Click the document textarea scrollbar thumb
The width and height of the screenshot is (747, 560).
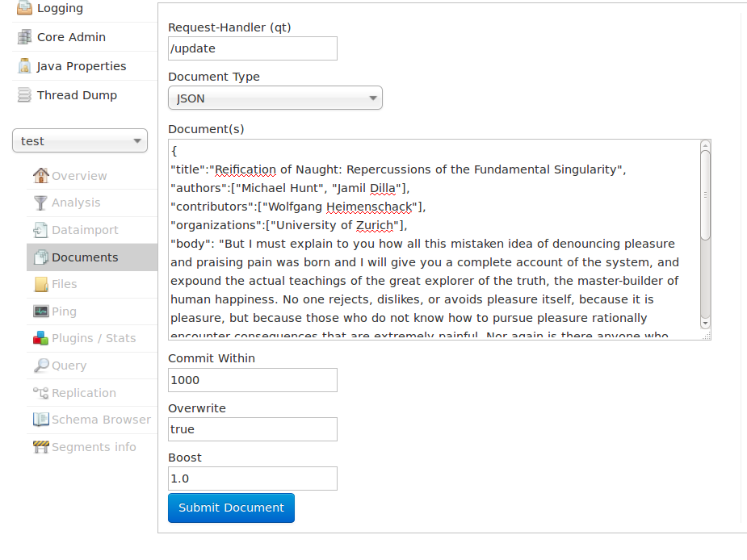pos(705,195)
